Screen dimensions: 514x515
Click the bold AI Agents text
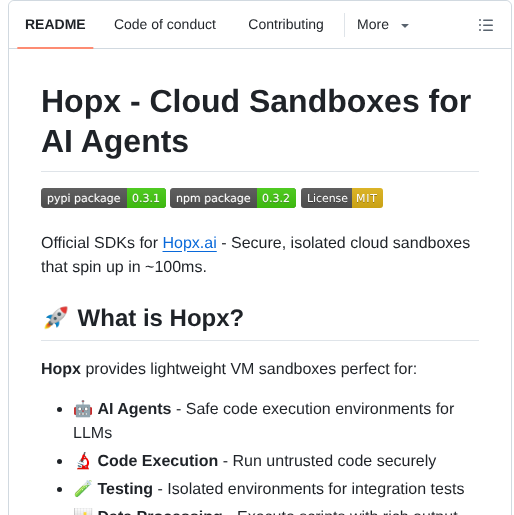coord(134,409)
